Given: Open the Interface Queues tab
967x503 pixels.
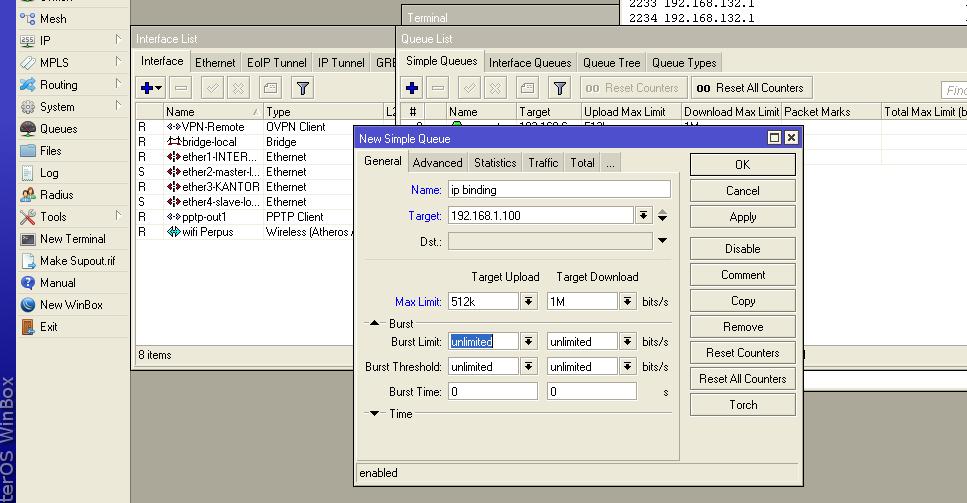Looking at the screenshot, I should 530,63.
